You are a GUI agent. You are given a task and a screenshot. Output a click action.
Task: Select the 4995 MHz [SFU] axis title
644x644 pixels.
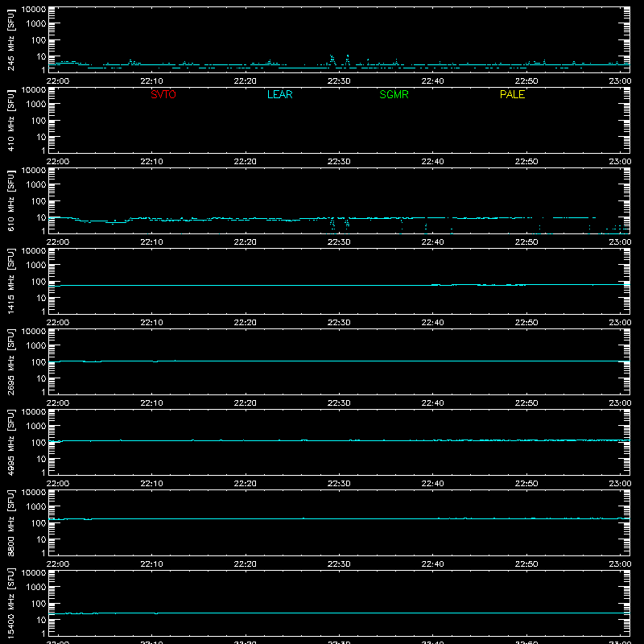pyautogui.click(x=10, y=442)
